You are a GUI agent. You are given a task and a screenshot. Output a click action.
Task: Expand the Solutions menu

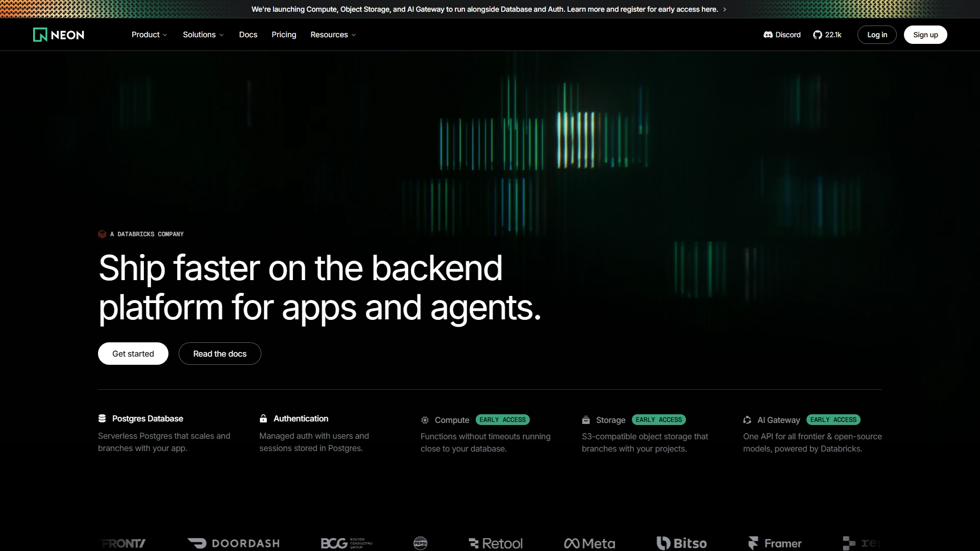pyautogui.click(x=203, y=35)
